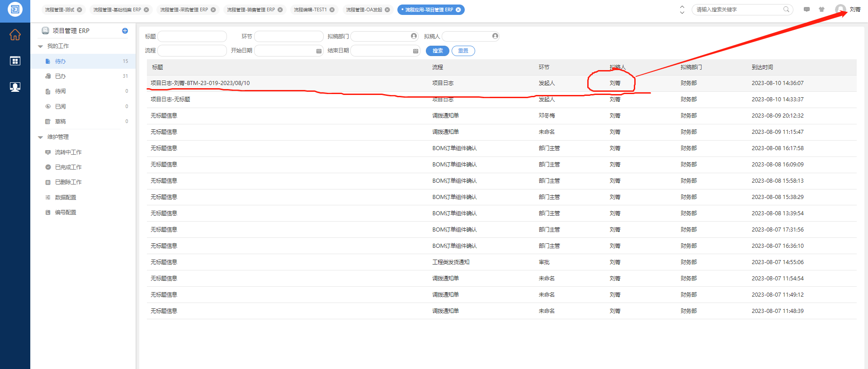Click the 搜索 search button

click(x=438, y=51)
